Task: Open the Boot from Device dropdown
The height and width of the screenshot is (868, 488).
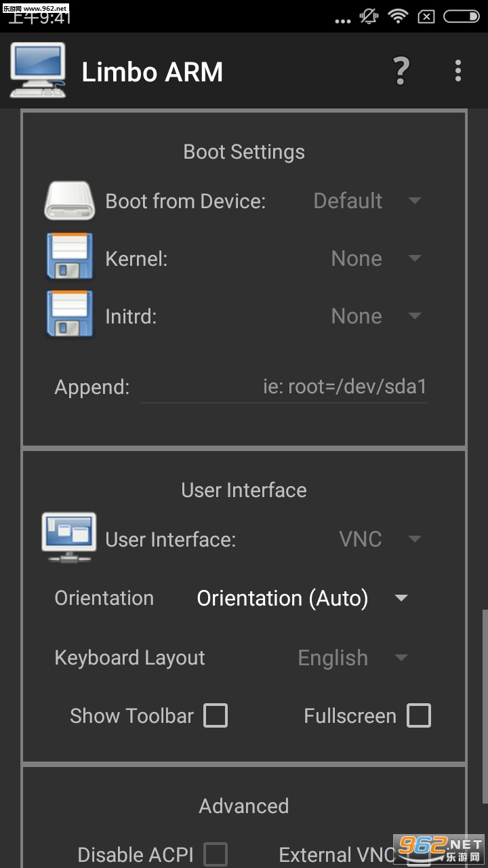Action: pyautogui.click(x=367, y=201)
